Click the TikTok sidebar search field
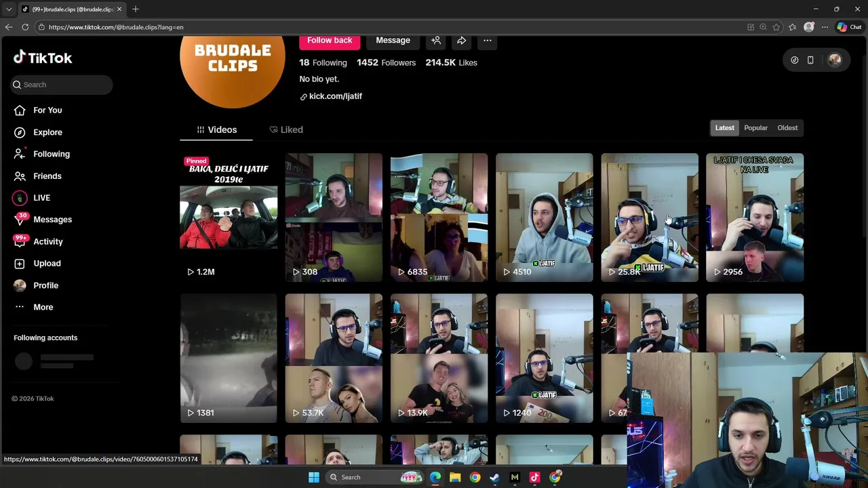Viewport: 868px width, 488px height. (62, 85)
